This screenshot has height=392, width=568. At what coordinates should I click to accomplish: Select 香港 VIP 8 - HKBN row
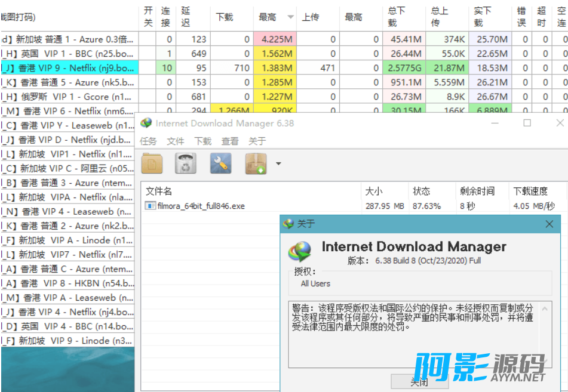(x=67, y=283)
